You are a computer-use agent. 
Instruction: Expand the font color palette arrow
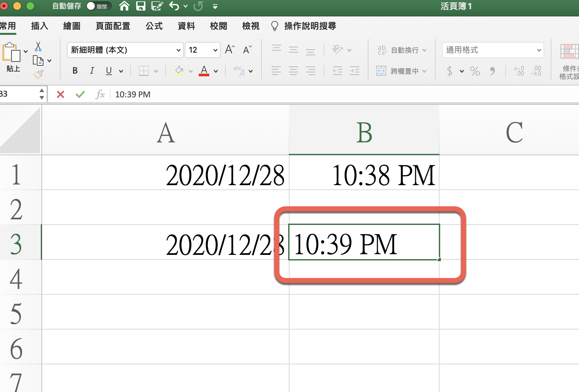pos(216,71)
